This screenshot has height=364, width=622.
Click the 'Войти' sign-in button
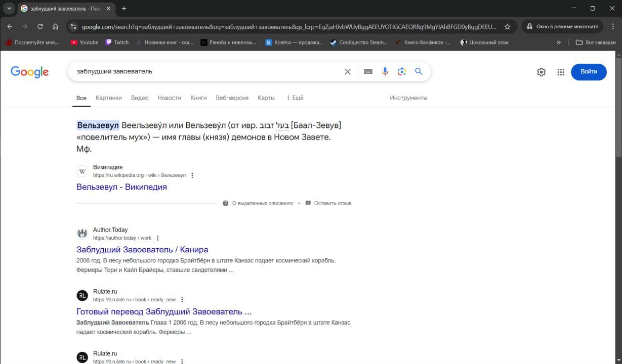(x=588, y=72)
